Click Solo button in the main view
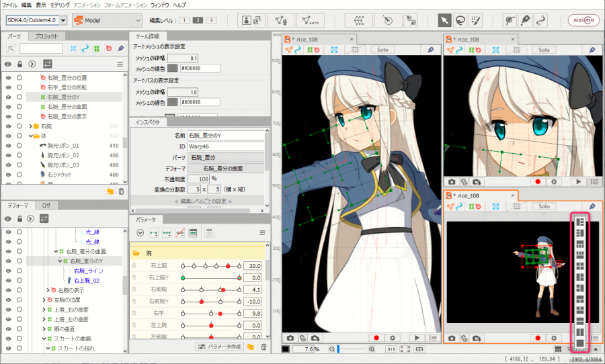This screenshot has height=364, width=605. [382, 50]
